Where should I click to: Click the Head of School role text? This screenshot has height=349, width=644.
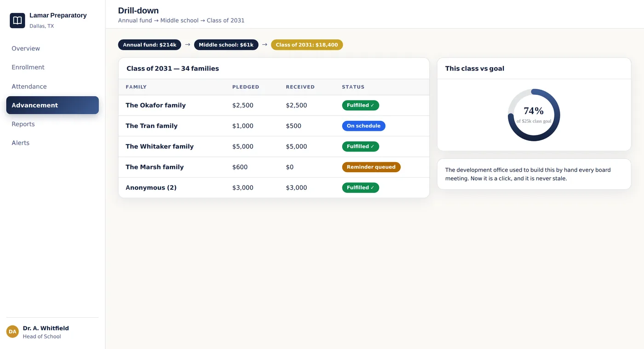(x=42, y=337)
